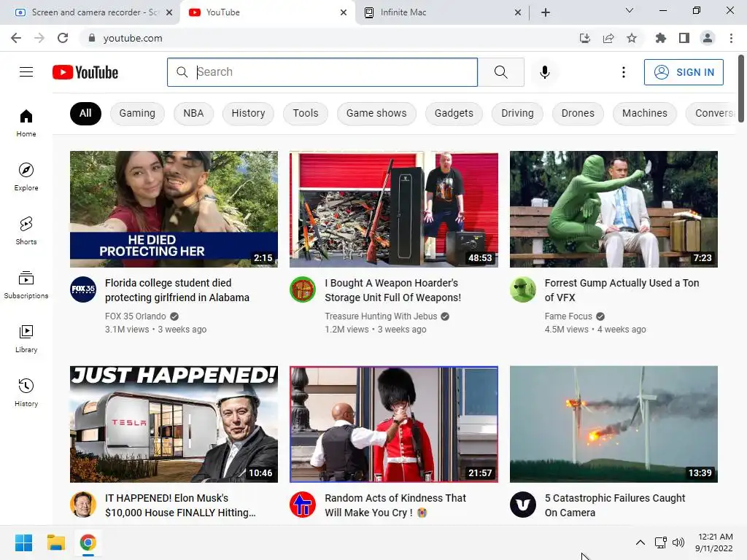Image resolution: width=747 pixels, height=560 pixels.
Task: Click the search magnifier button
Action: click(500, 72)
